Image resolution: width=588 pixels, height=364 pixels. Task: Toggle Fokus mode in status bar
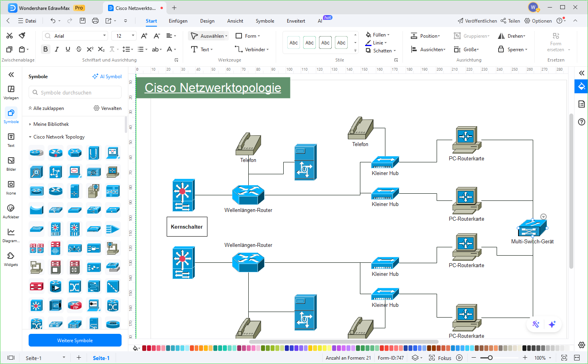440,358
